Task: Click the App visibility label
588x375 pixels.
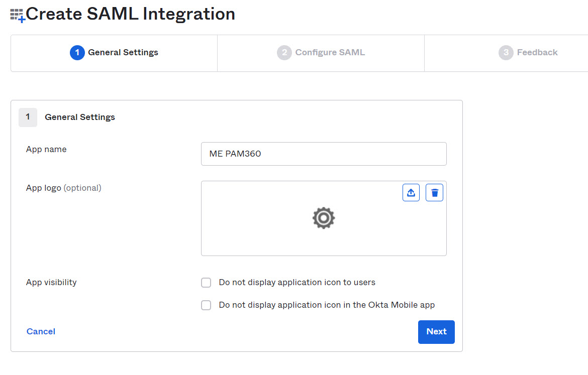Action: pos(51,282)
